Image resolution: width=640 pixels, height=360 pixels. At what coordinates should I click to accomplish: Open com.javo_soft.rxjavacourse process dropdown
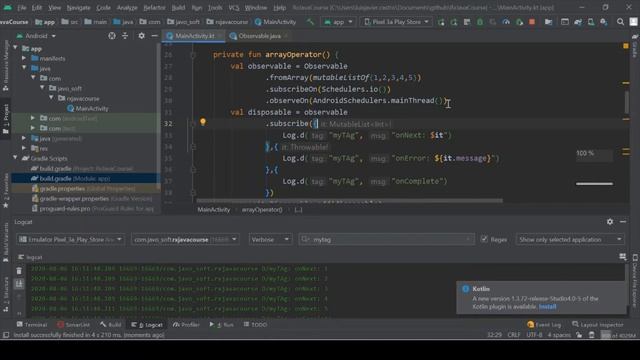[185, 240]
